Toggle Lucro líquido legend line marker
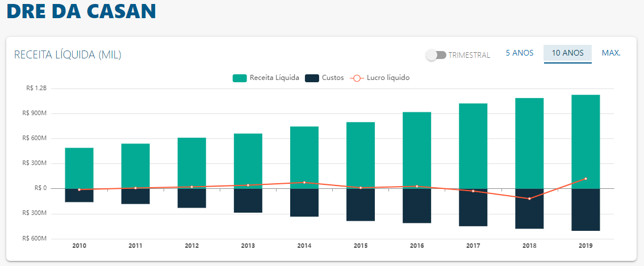The width and height of the screenshot is (644, 266). coord(357,78)
